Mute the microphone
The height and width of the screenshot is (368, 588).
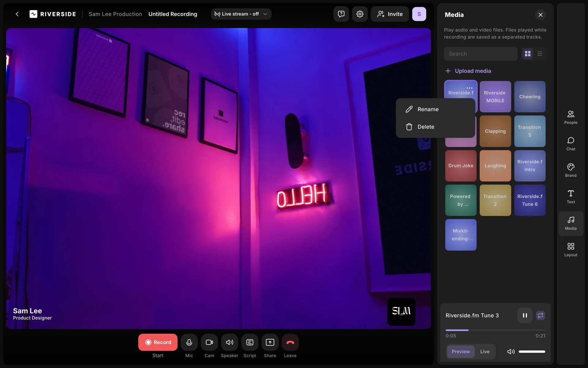click(189, 342)
